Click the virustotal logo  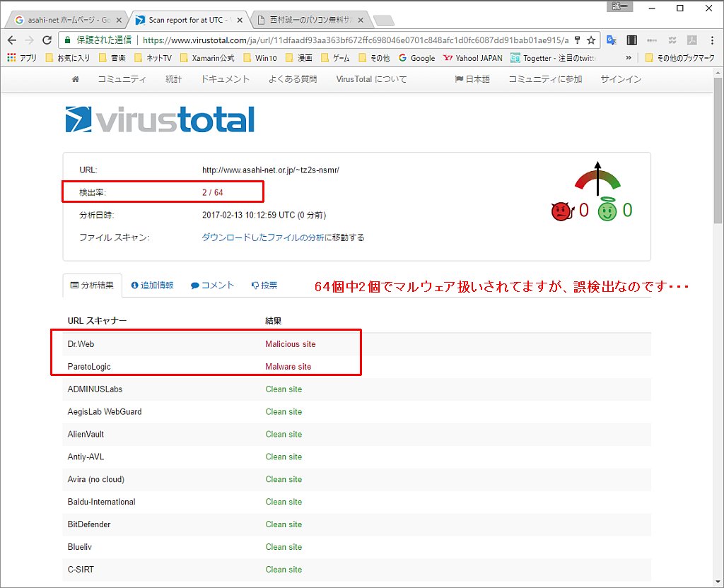(x=160, y=119)
